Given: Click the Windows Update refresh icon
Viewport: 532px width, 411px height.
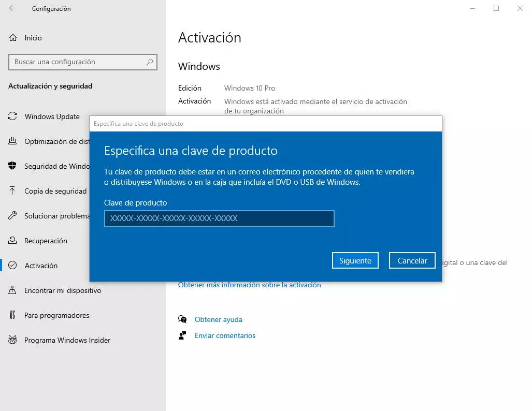Looking at the screenshot, I should pyautogui.click(x=12, y=116).
